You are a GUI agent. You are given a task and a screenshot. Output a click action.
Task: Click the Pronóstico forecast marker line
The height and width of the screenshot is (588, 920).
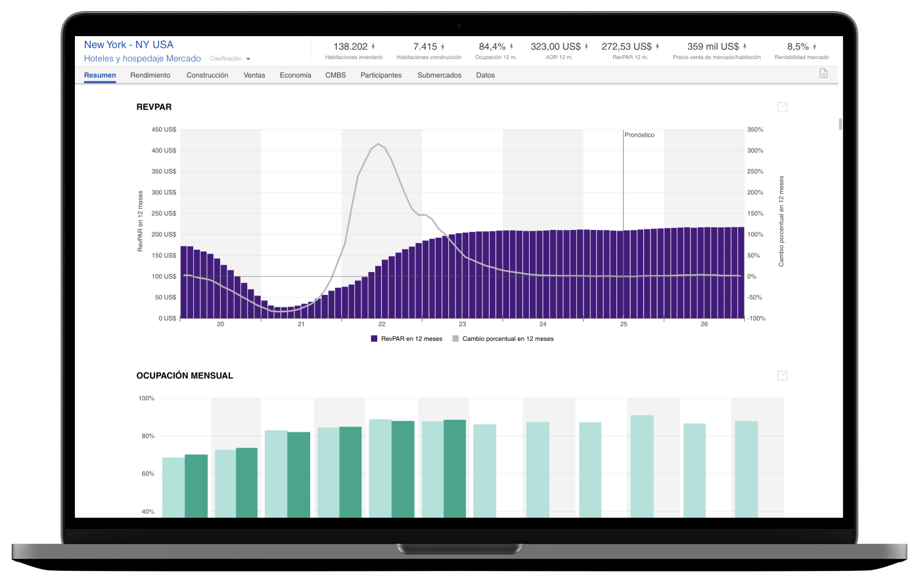click(x=623, y=197)
